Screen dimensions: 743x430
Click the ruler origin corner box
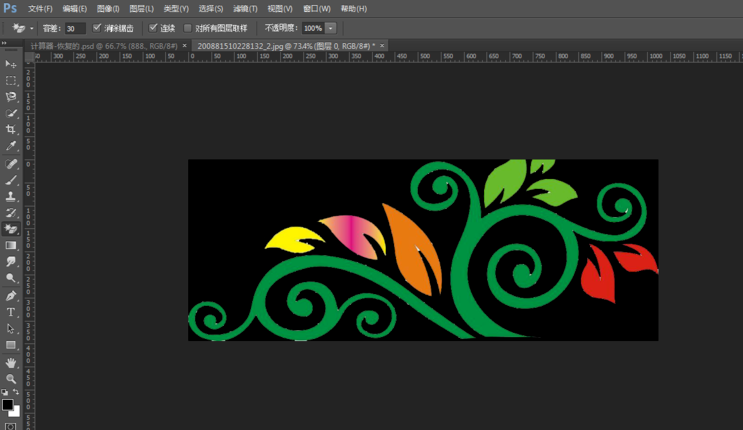click(x=29, y=57)
